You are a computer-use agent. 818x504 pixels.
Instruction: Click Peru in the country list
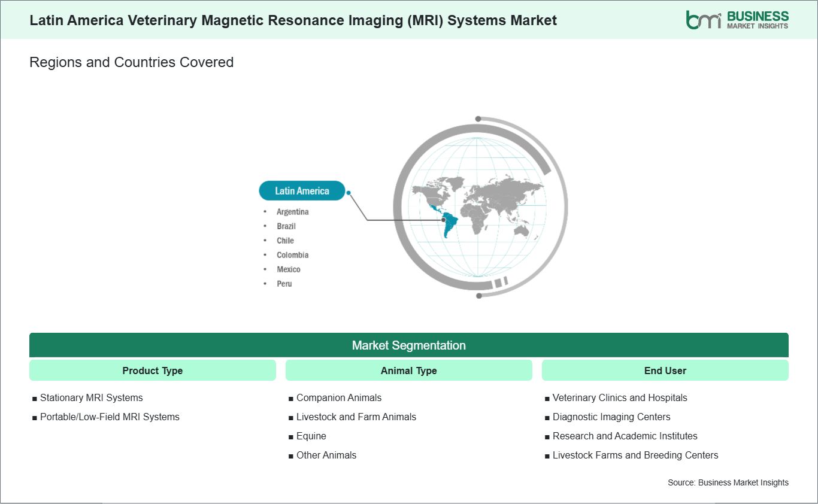pyautogui.click(x=284, y=284)
